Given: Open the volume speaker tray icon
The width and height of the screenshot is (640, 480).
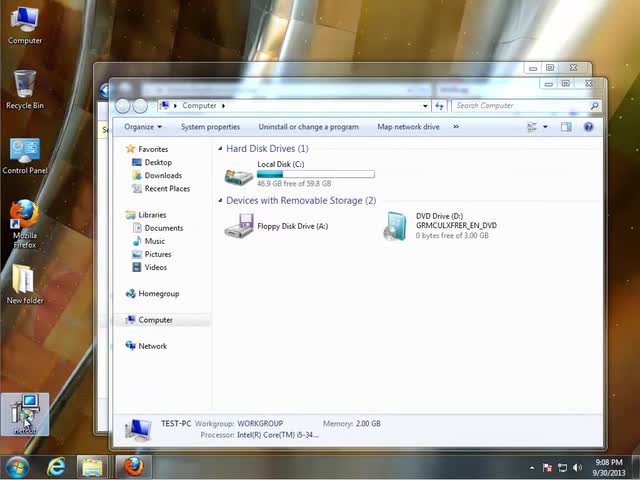Looking at the screenshot, I should 577,468.
